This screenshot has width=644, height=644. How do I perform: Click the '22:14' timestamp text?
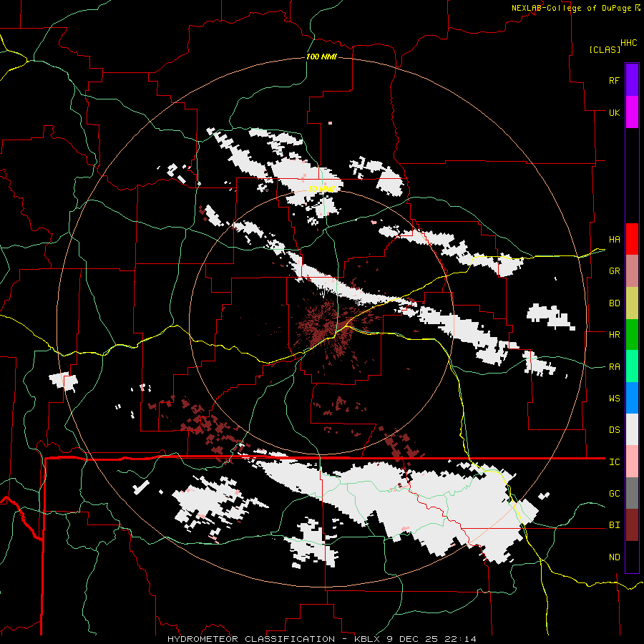pos(462,639)
